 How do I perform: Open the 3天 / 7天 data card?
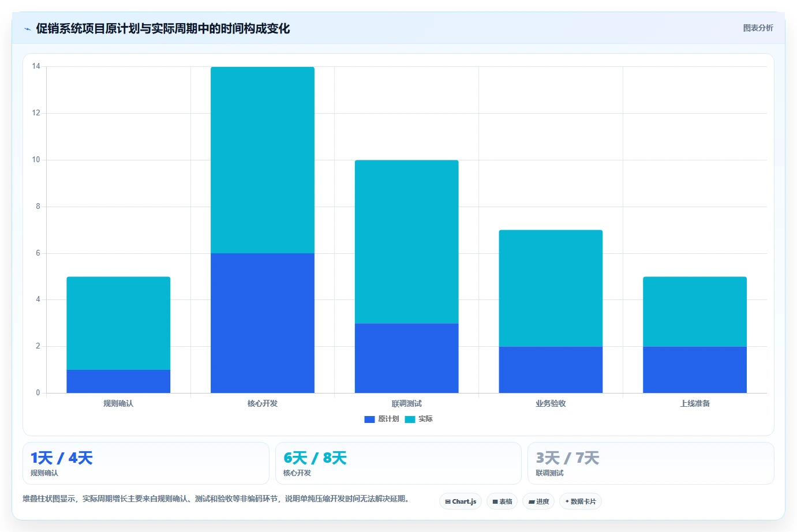coord(651,463)
